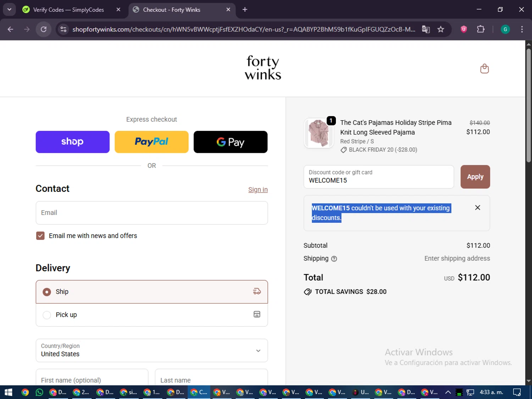Click the translate page icon
The width and height of the screenshot is (532, 399).
[426, 29]
